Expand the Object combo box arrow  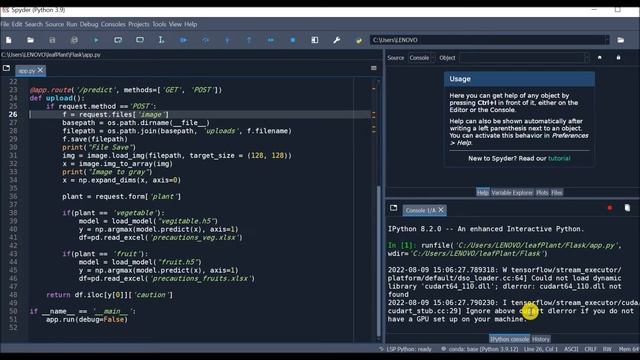(587, 58)
